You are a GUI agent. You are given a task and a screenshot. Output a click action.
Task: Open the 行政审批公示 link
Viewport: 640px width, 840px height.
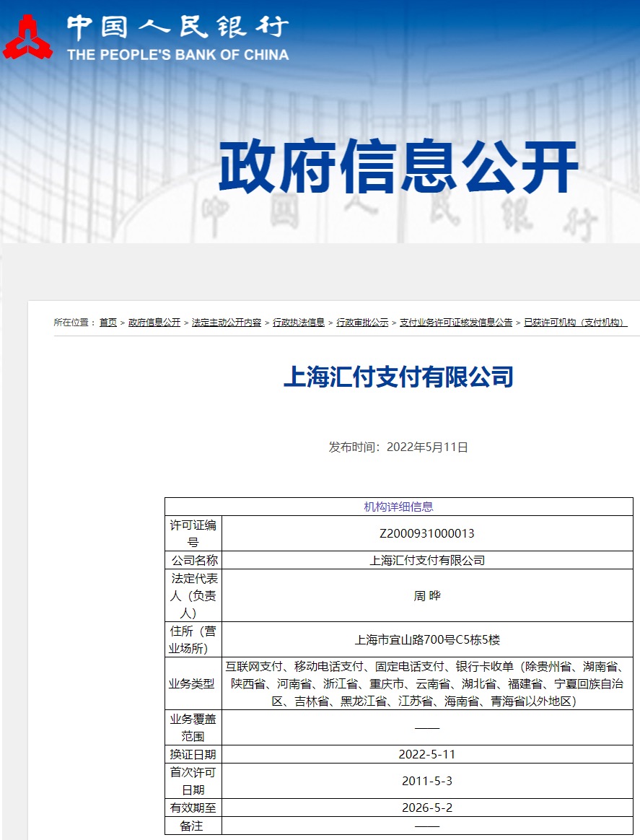coord(364,323)
